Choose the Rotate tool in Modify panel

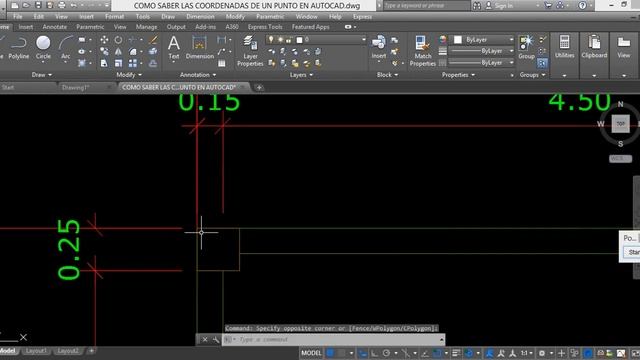click(118, 40)
